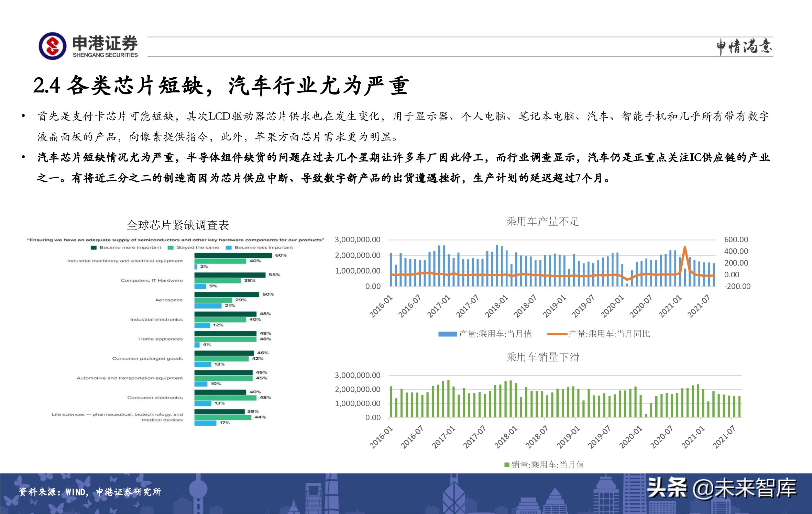The width and height of the screenshot is (812, 514).
Task: Click the first bullet paragraph about 支付卡芯片
Action: coord(403,126)
